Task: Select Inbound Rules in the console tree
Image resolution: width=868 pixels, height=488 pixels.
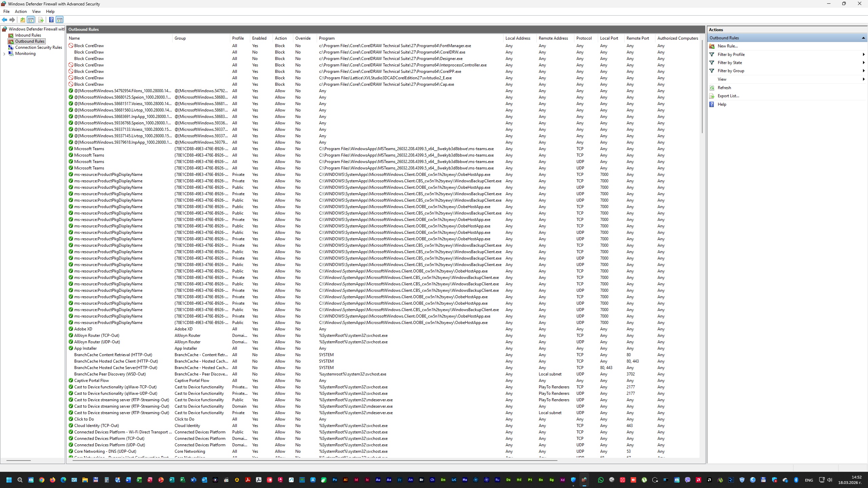Action: [28, 35]
